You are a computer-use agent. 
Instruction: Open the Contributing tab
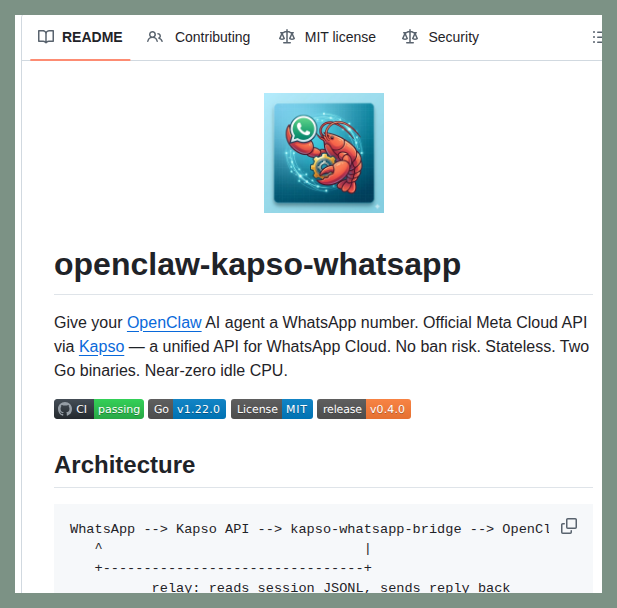[x=199, y=37]
